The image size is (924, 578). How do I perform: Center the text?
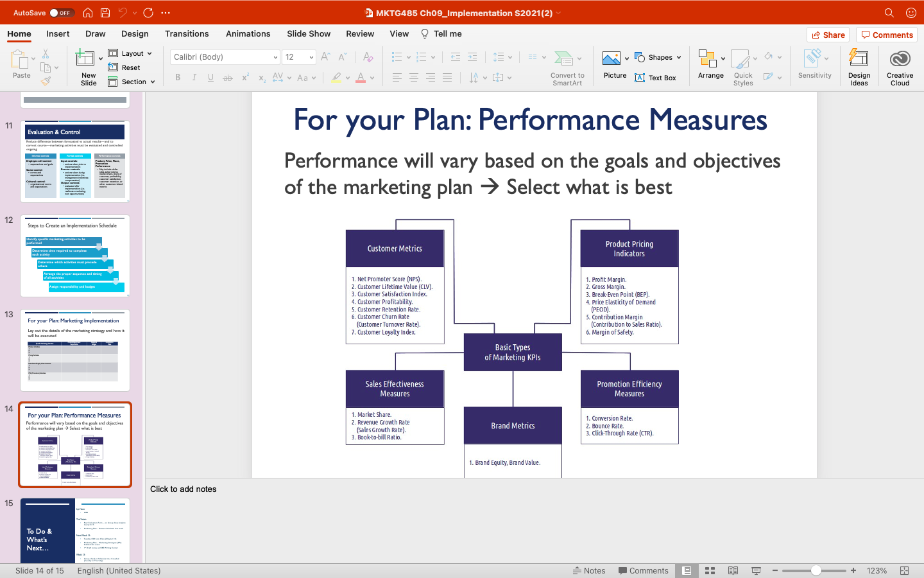click(x=414, y=78)
